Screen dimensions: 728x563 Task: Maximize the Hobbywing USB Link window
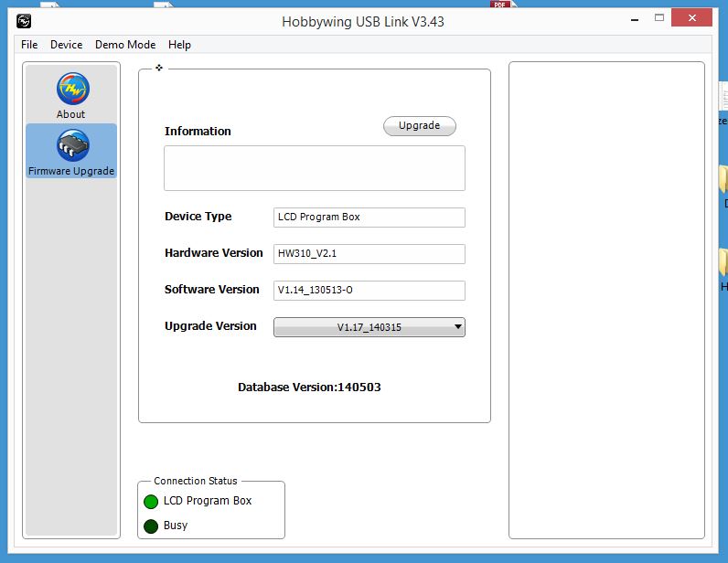[x=659, y=18]
